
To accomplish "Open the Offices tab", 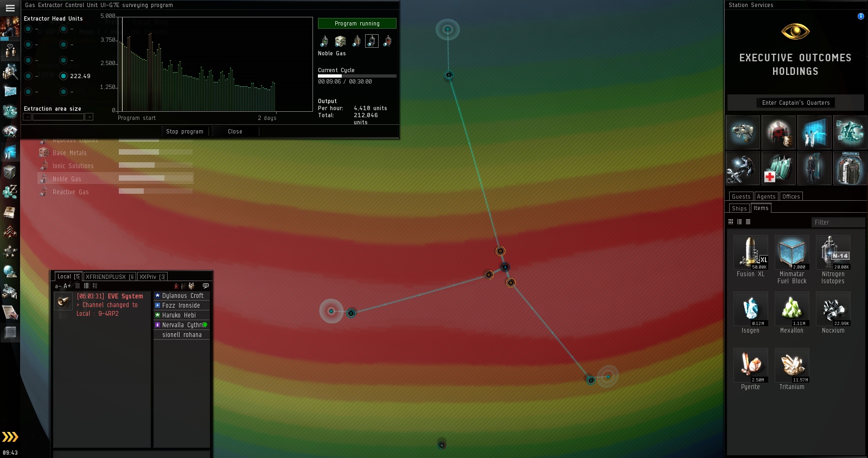I will click(791, 196).
